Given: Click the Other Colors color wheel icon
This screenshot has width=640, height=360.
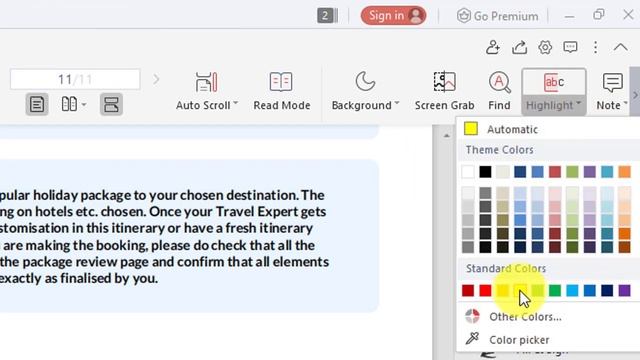Looking at the screenshot, I should [x=472, y=316].
